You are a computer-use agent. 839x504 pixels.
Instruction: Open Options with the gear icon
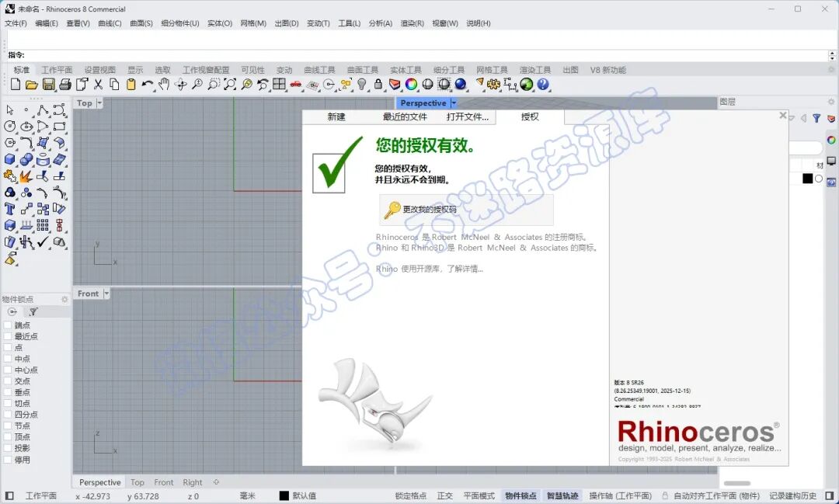coord(494,85)
